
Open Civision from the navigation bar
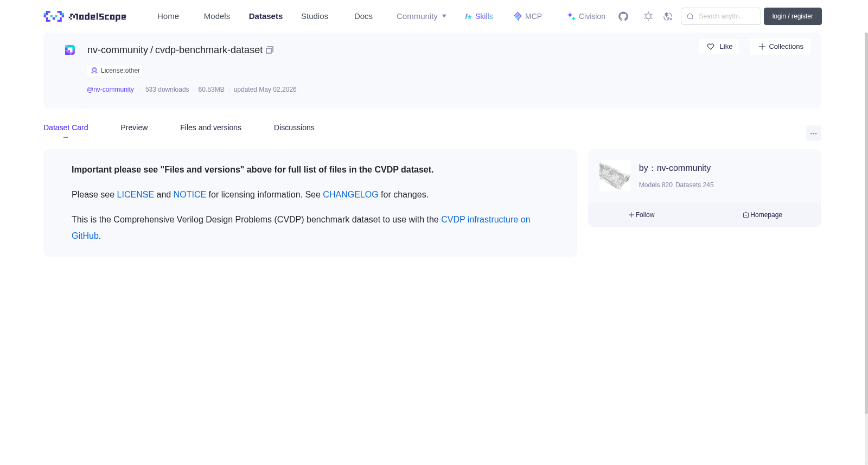(586, 16)
